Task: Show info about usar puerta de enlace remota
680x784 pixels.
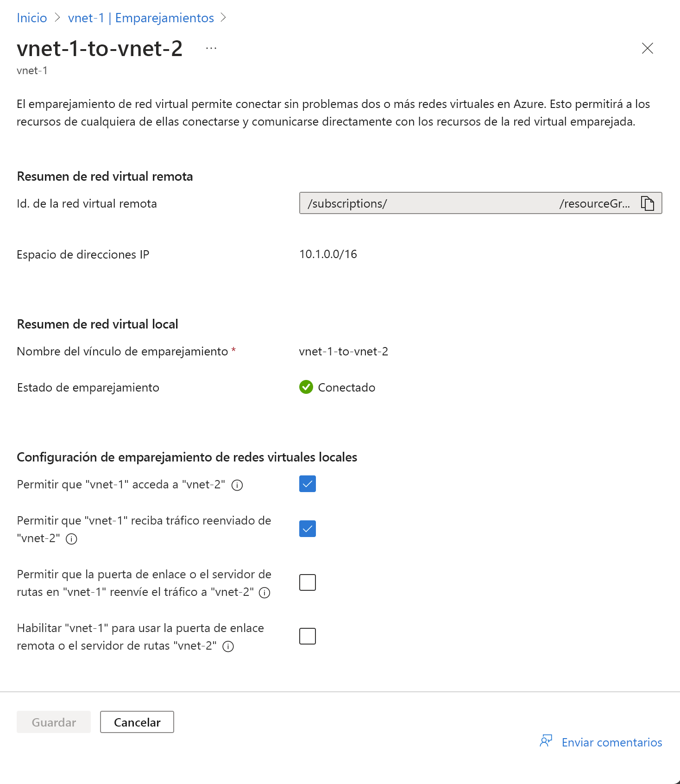Action: click(x=228, y=646)
